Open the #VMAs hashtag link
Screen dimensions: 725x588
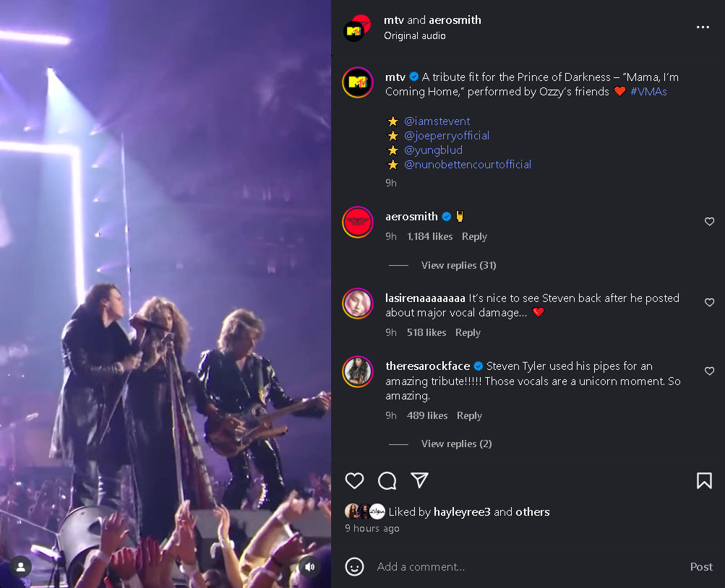click(648, 92)
